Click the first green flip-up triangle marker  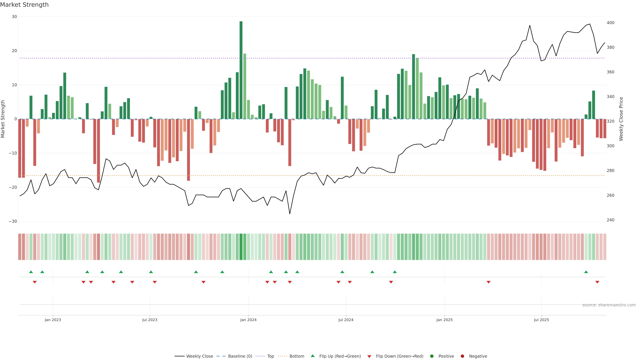(31, 272)
